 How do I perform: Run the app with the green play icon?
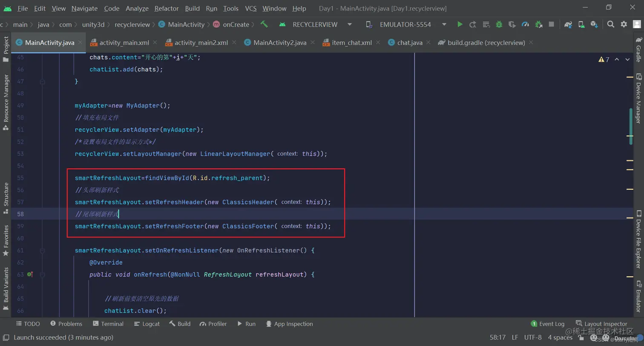tap(460, 24)
